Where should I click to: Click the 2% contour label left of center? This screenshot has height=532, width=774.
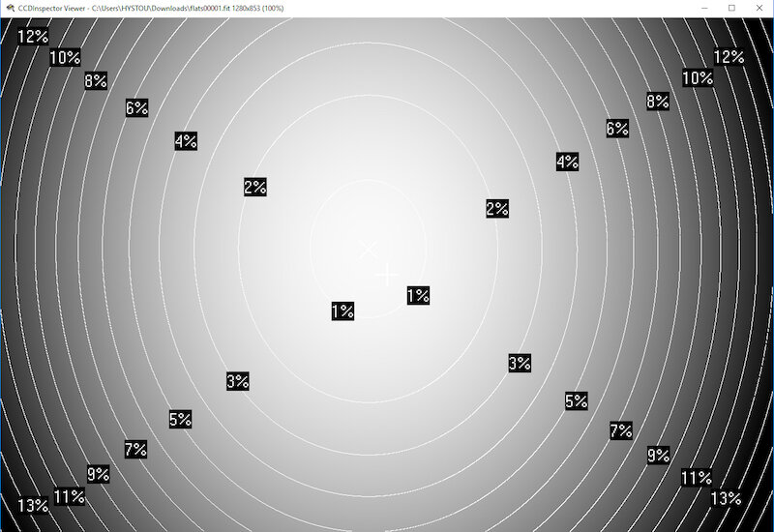click(255, 187)
